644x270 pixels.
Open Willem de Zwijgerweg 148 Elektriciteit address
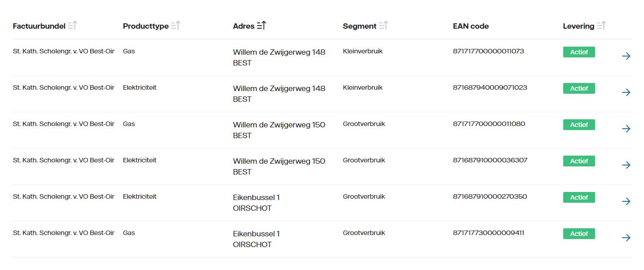coord(279,94)
